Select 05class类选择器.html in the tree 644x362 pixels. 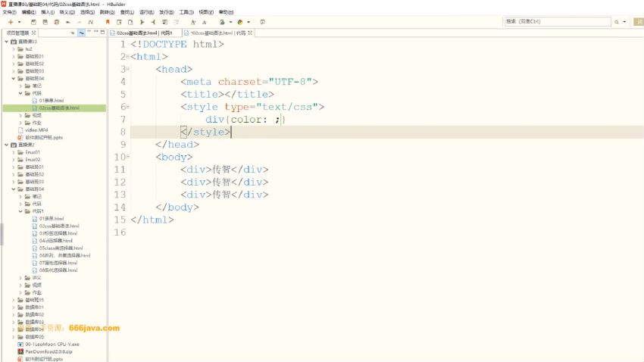point(61,248)
